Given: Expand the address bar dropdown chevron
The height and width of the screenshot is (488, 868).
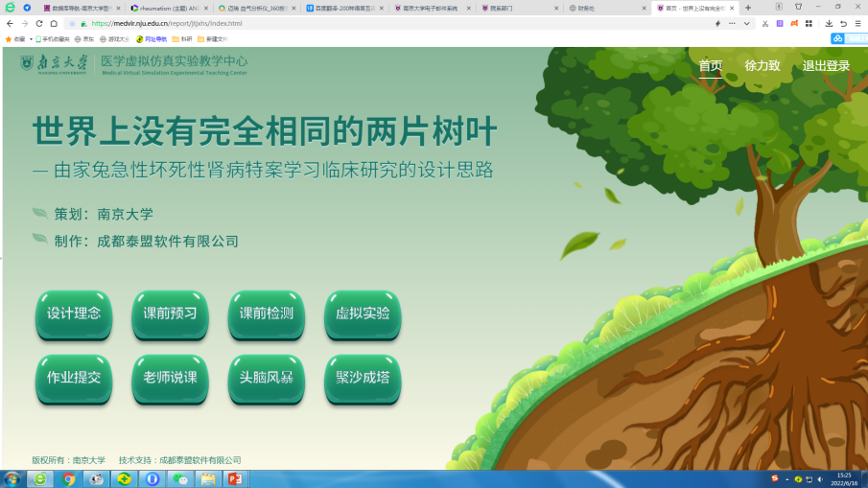Looking at the screenshot, I should click(x=746, y=23).
